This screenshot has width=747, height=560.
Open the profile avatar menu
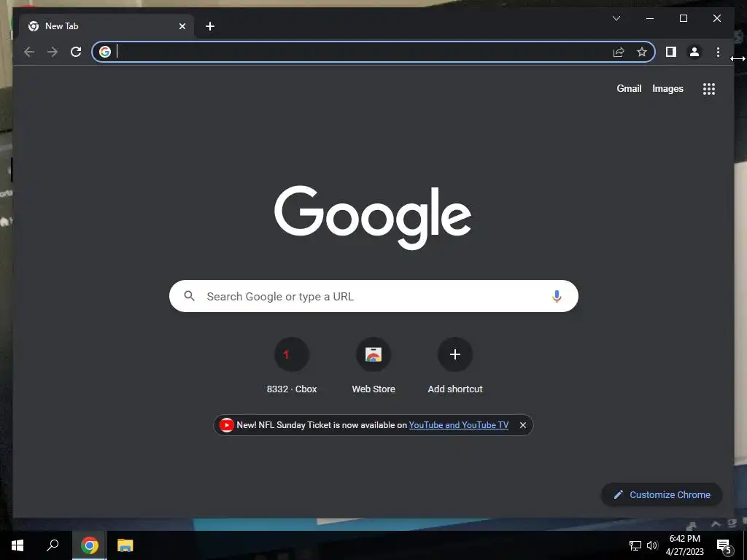point(694,52)
